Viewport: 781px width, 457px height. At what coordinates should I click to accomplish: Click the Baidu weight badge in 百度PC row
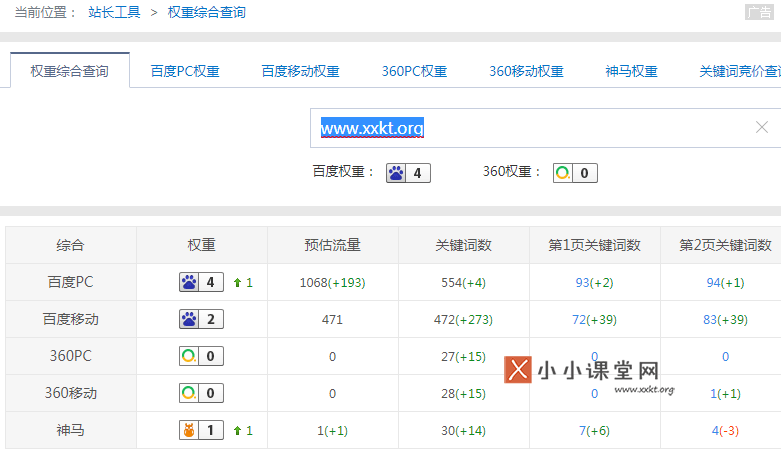click(201, 282)
